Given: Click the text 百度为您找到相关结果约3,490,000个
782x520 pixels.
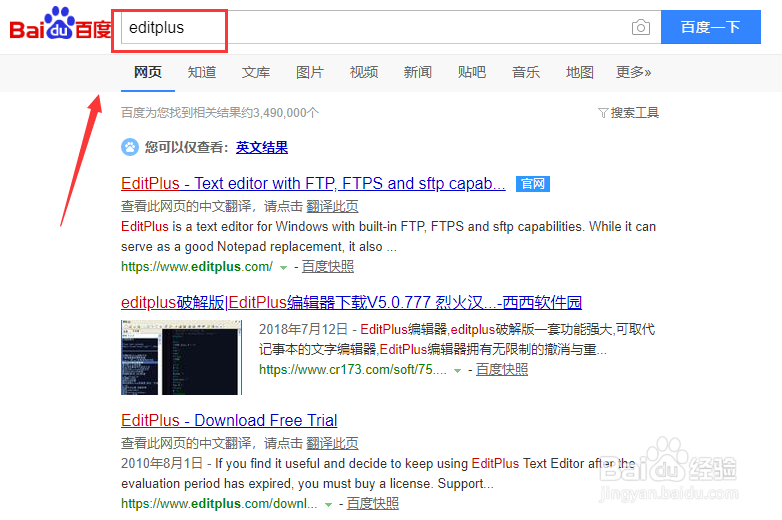Looking at the screenshot, I should pyautogui.click(x=220, y=113).
